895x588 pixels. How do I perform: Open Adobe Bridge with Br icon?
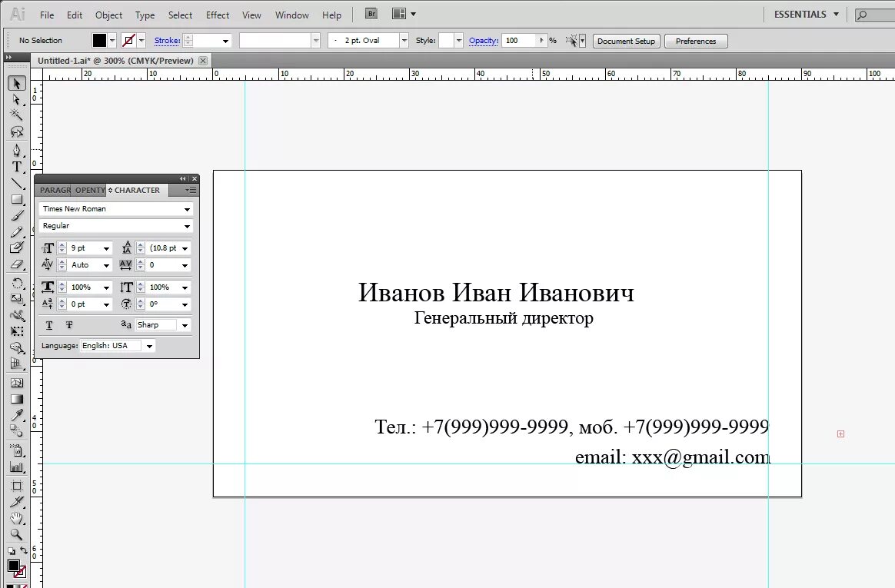coord(371,14)
